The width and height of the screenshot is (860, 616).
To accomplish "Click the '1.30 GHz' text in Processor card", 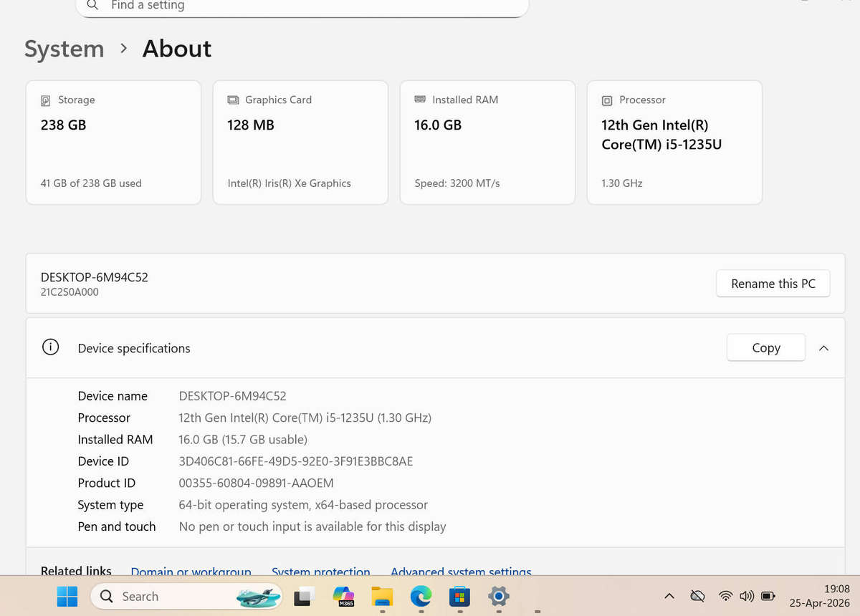I will 622,183.
